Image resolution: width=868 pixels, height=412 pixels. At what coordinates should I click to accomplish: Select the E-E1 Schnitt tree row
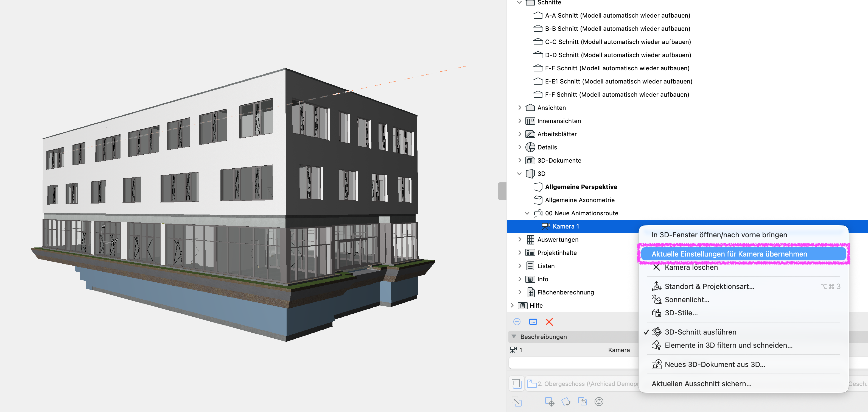coord(618,81)
